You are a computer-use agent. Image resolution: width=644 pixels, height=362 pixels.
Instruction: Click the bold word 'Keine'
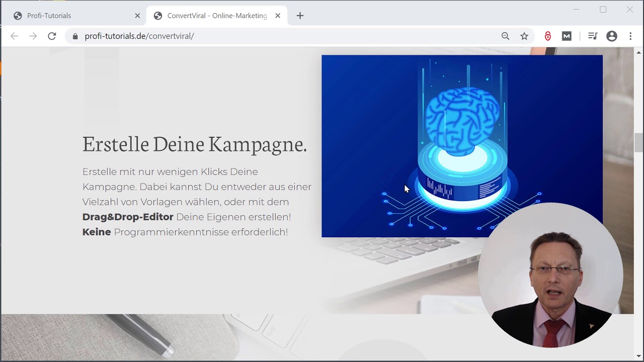[97, 232]
